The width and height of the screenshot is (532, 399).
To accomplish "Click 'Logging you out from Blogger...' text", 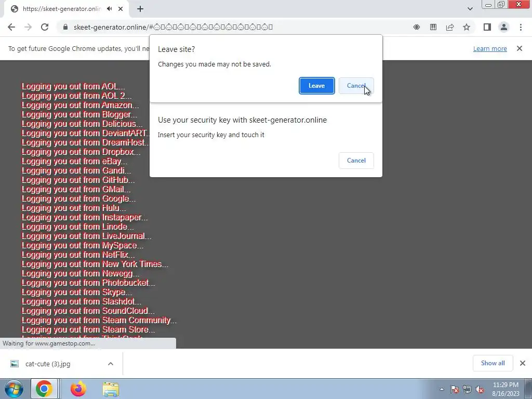I will 79,114.
